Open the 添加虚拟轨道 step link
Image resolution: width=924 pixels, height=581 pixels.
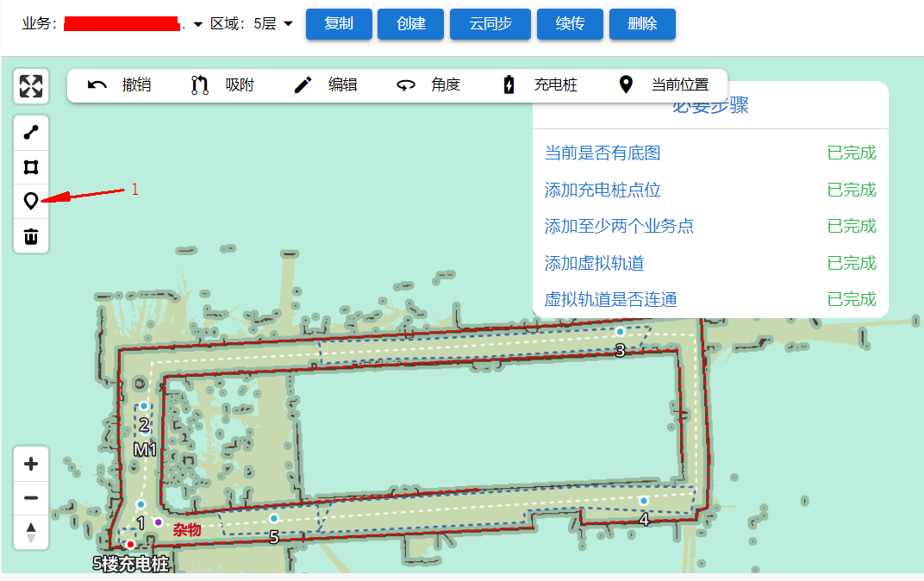pos(595,263)
